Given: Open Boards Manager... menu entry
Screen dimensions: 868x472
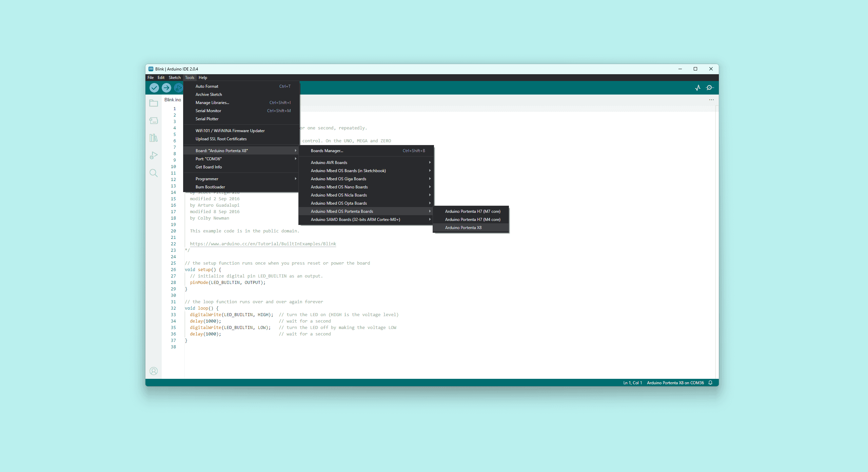Looking at the screenshot, I should point(327,151).
